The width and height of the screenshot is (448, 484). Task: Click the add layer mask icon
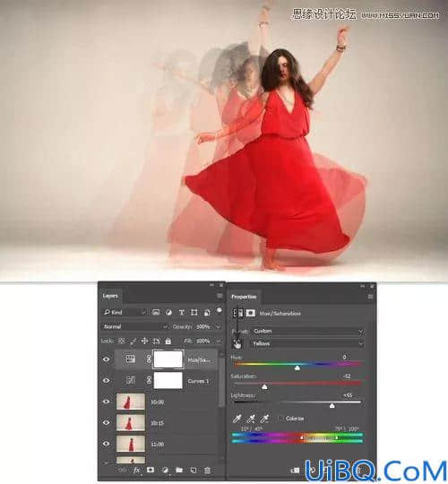(x=151, y=470)
